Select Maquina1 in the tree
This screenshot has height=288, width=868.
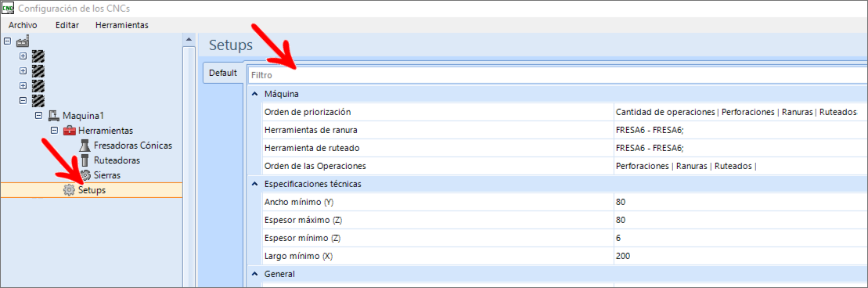(84, 116)
